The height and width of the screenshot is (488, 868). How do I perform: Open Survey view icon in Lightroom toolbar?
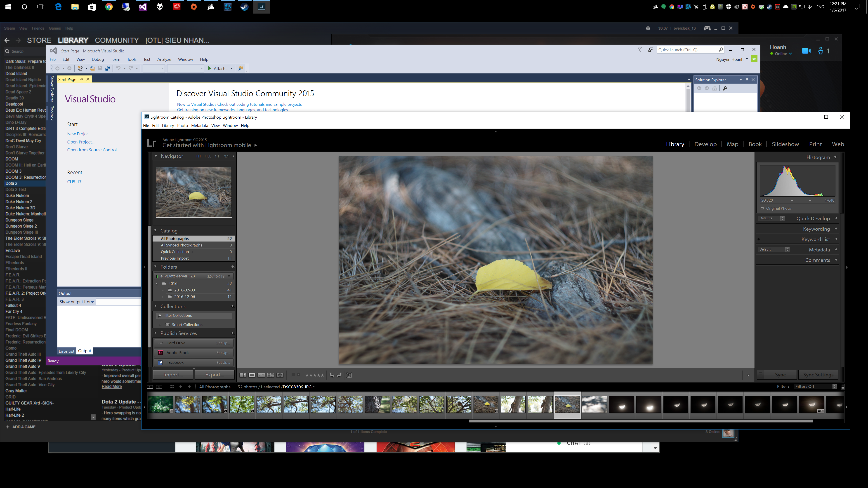[271, 375]
